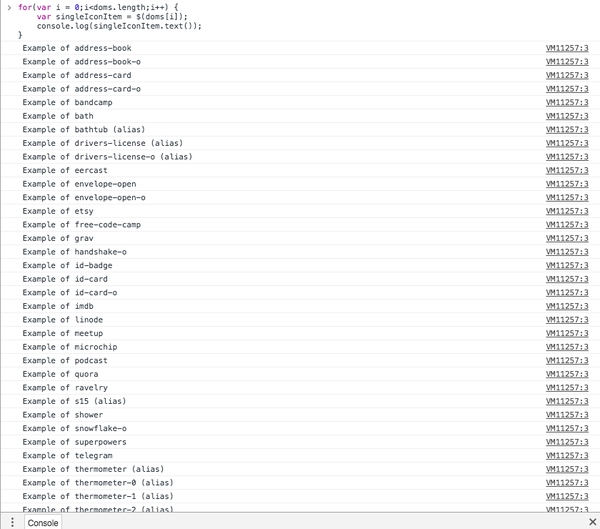Open VM11257:3 link beside etsy row
600x529 pixels.
[x=567, y=211]
